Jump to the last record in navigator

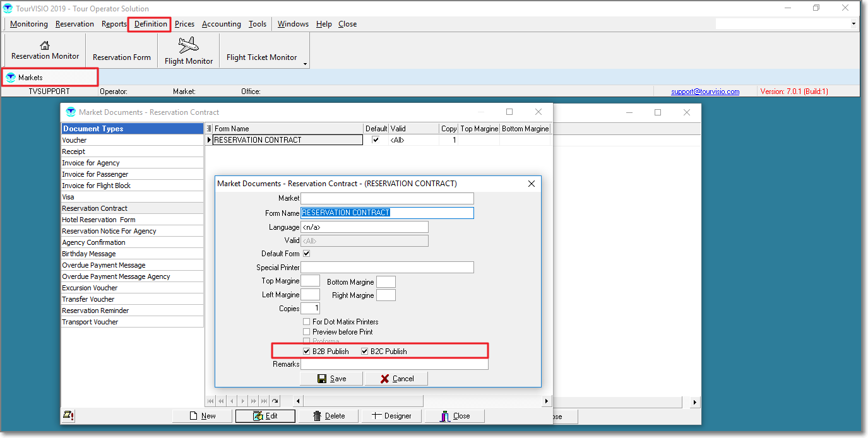click(x=265, y=401)
